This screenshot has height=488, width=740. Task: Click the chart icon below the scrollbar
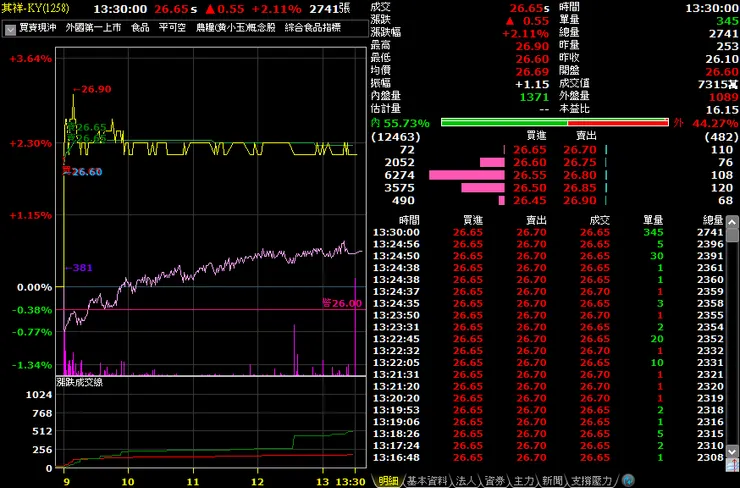point(732,465)
